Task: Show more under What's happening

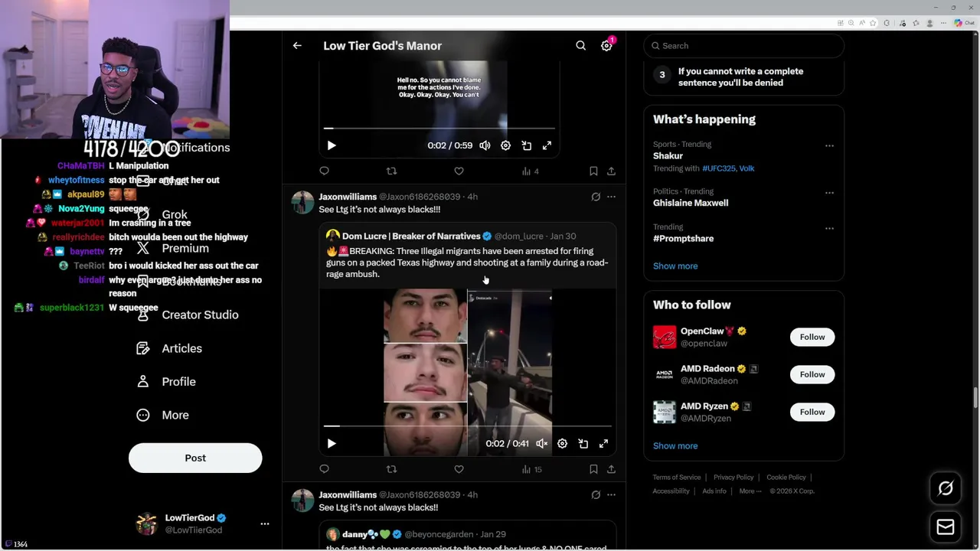Action: [675, 266]
